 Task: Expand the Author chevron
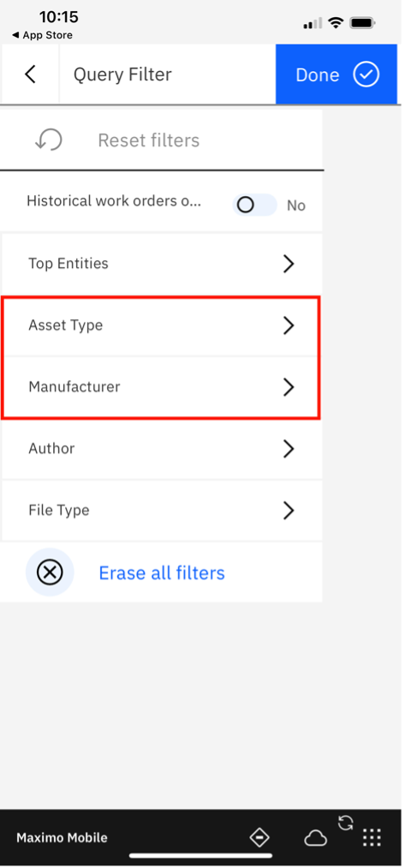(288, 449)
